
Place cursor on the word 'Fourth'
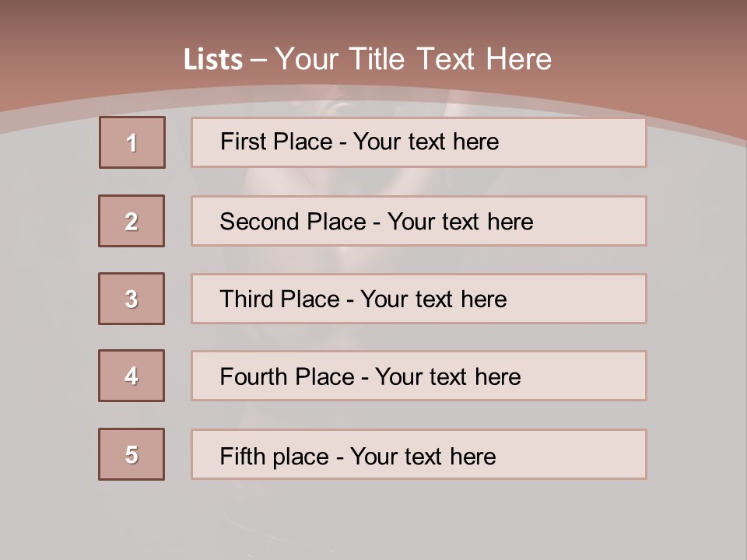click(x=248, y=377)
